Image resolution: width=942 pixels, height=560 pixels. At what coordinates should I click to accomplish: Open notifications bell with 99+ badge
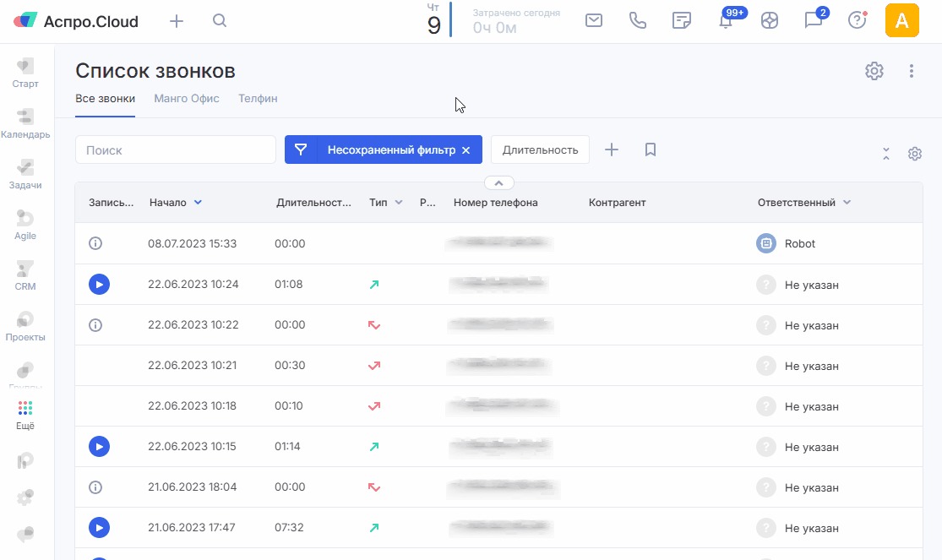[727, 20]
